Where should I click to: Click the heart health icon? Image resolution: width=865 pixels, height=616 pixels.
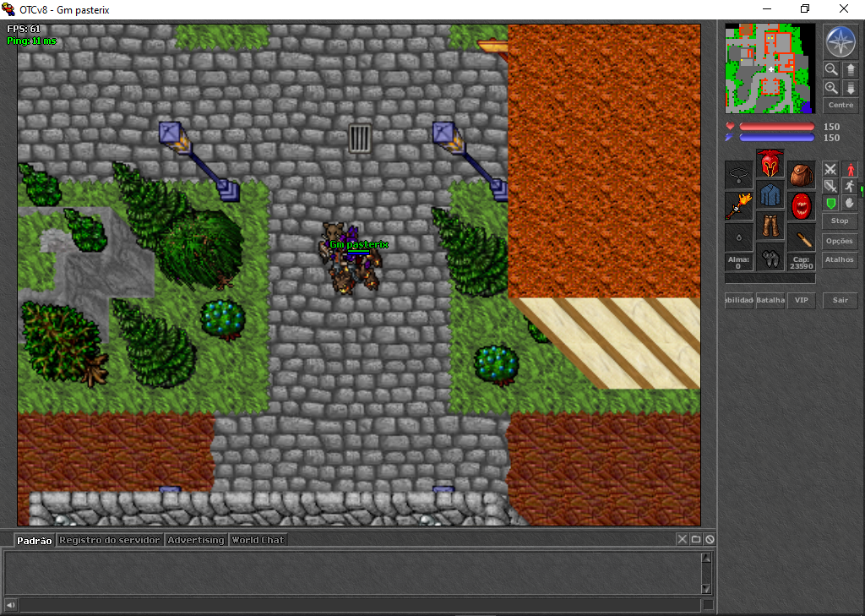point(730,127)
